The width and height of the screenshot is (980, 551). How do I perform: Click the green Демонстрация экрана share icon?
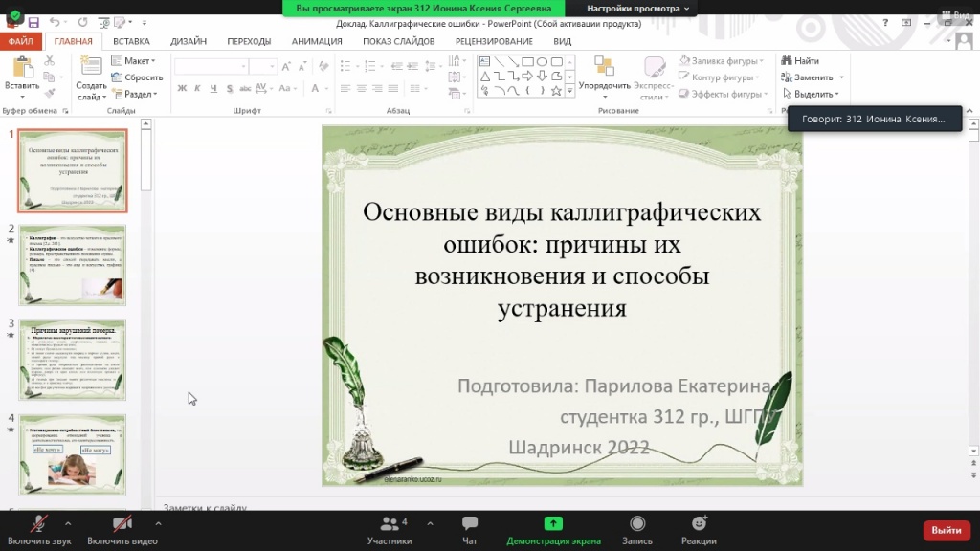553,523
